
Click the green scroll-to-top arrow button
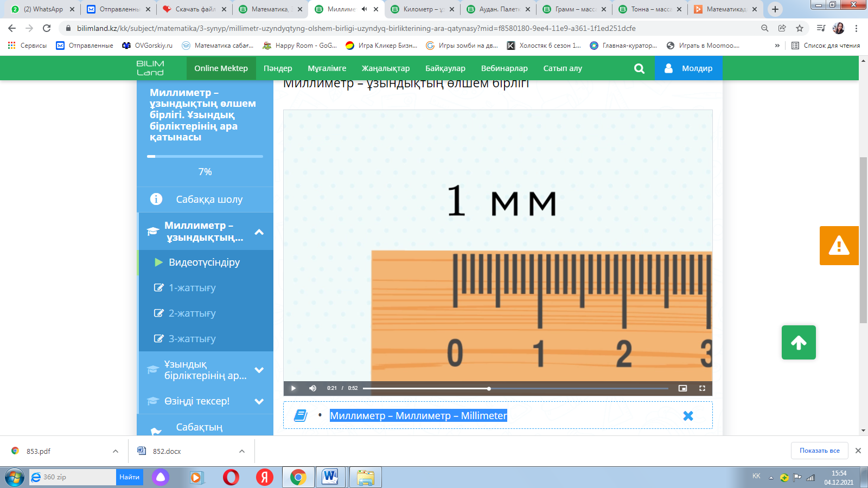[799, 343]
